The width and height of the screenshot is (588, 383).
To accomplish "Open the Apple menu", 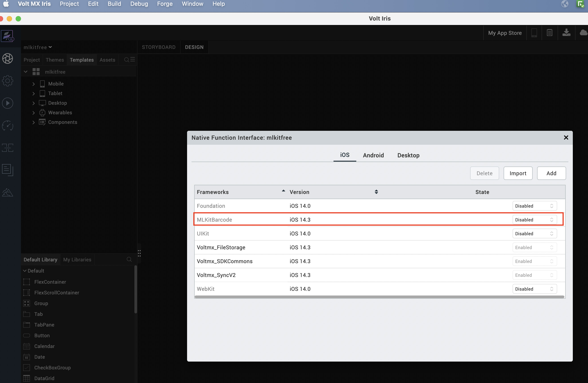I will pos(6,4).
